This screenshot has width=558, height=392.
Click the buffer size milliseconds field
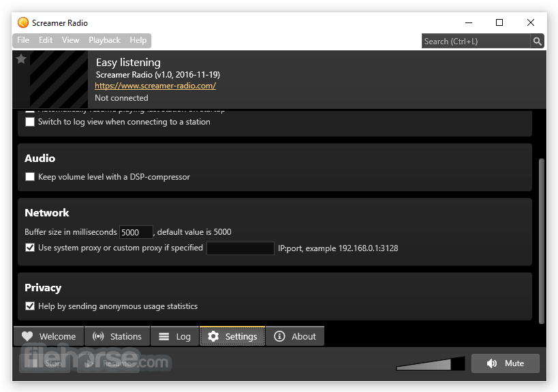click(x=136, y=232)
